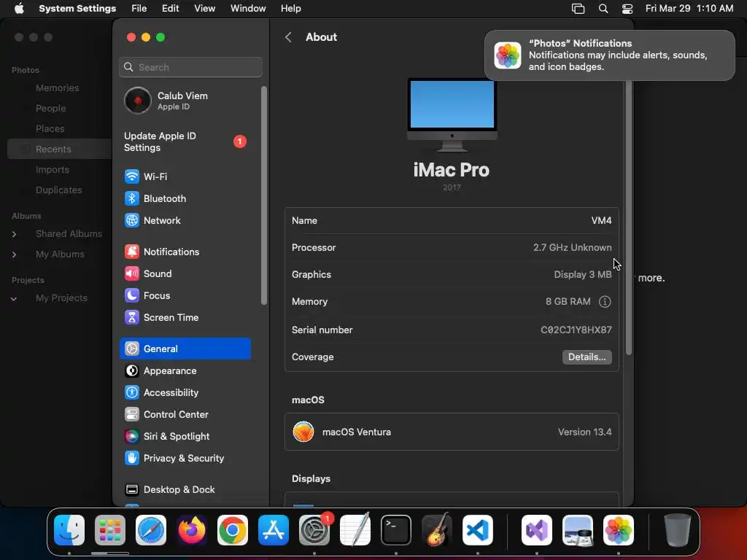The width and height of the screenshot is (747, 560).
Task: Select Duplicates in Photos sidebar
Action: point(58,190)
